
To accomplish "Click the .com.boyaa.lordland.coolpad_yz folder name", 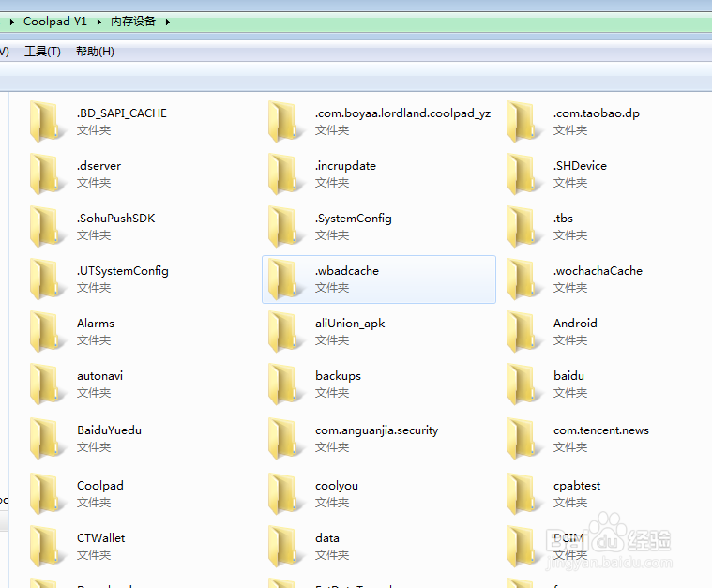I will pyautogui.click(x=402, y=113).
